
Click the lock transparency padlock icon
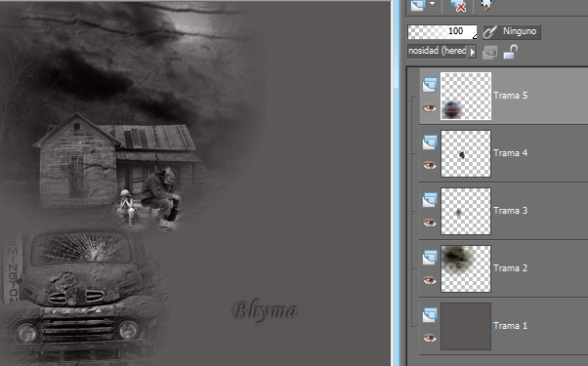click(511, 52)
